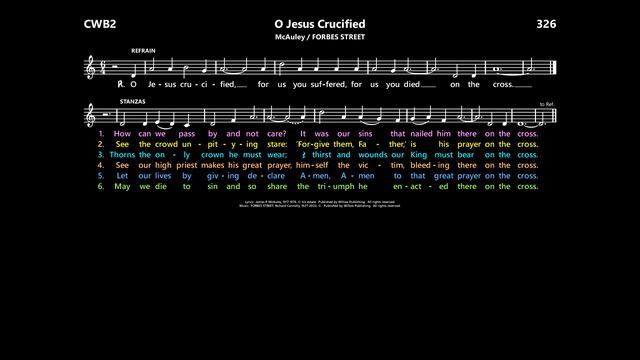Click the hymn title "O Jesus Crucified"

[x=320, y=24]
